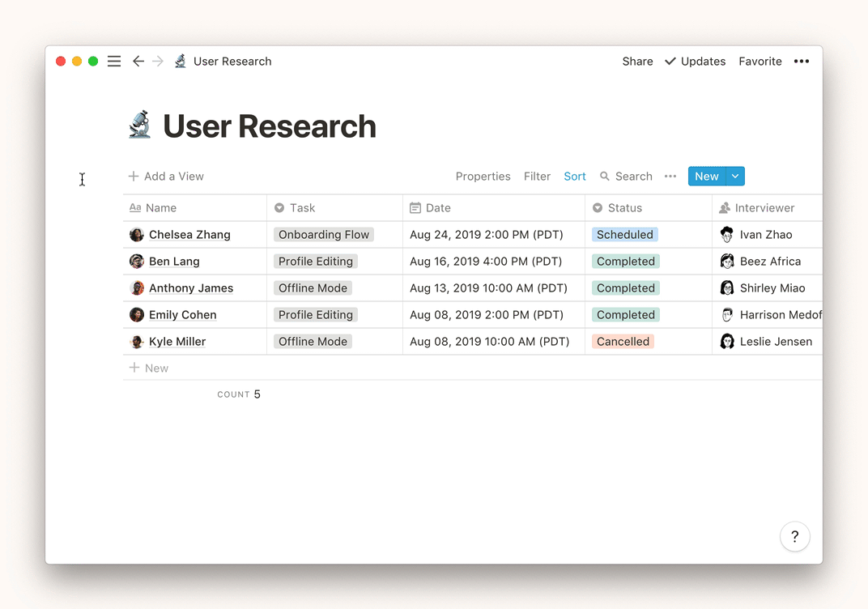This screenshot has height=609, width=868.
Task: Expand the New button dropdown arrow
Action: [x=735, y=177]
